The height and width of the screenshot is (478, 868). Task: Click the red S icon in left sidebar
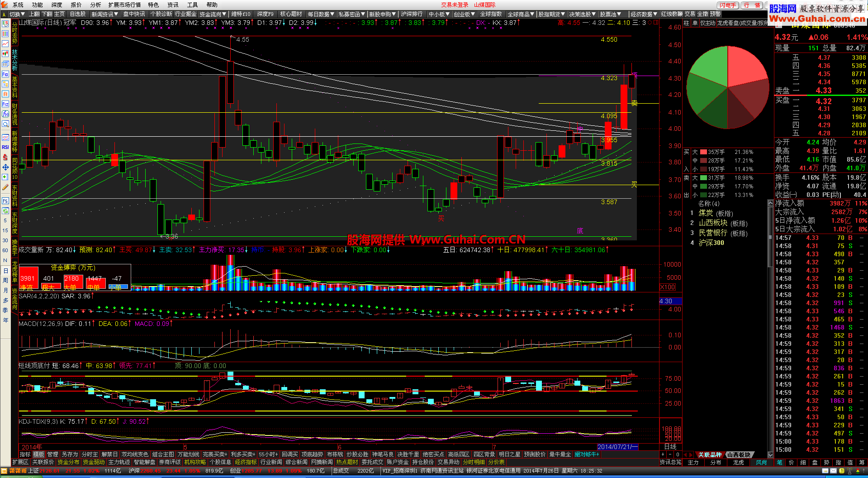pos(5,157)
